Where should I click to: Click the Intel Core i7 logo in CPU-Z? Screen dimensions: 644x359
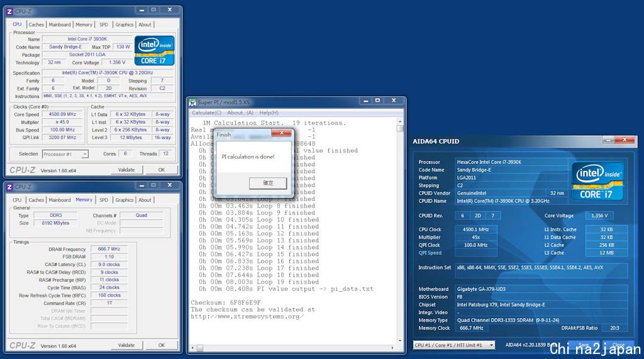point(155,50)
